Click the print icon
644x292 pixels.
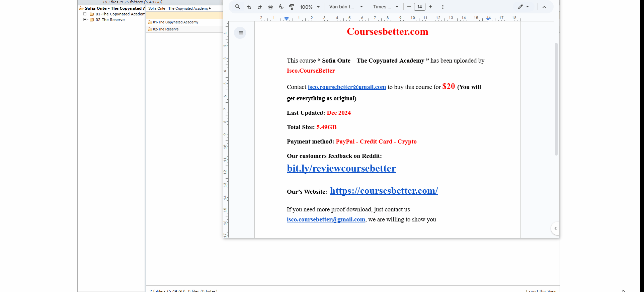[x=270, y=7]
